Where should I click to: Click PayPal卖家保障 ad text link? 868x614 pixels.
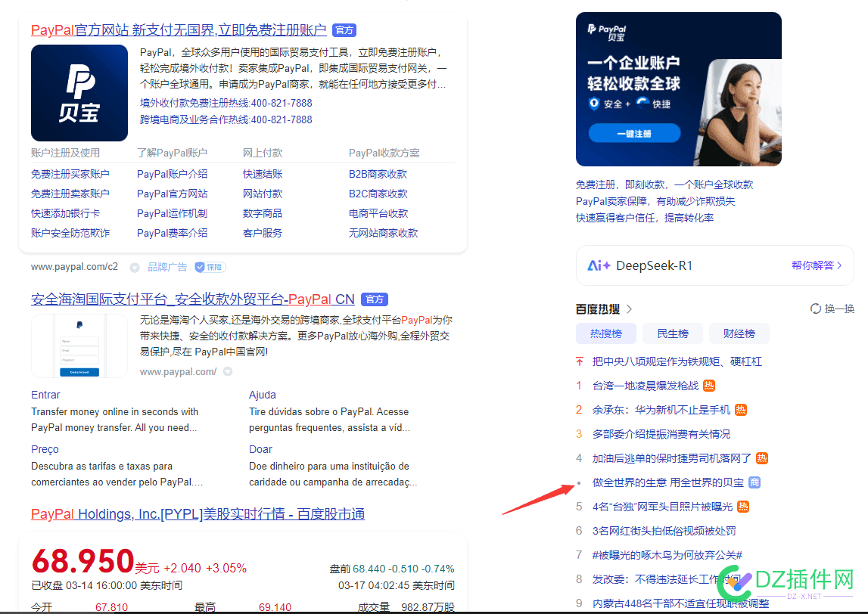(655, 201)
